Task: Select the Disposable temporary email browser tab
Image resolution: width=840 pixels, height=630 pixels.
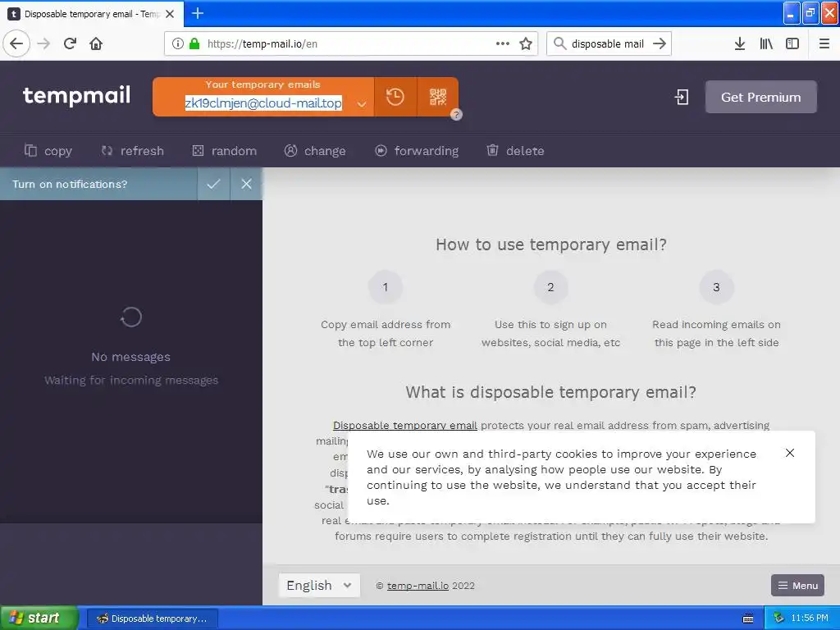Action: 92,14
